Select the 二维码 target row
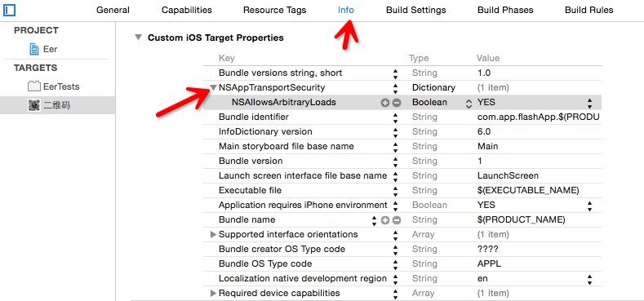 [x=57, y=105]
